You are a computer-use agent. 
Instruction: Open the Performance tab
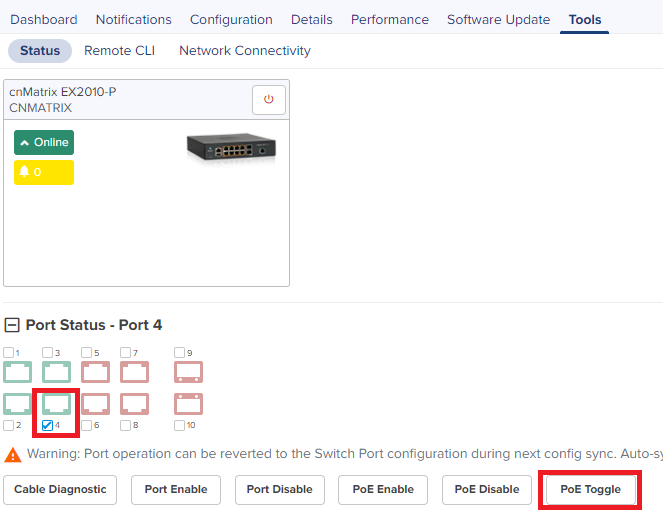click(x=390, y=19)
